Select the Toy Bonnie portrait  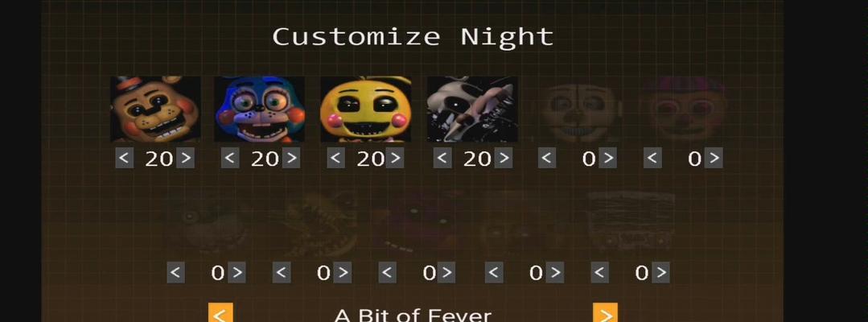point(260,109)
